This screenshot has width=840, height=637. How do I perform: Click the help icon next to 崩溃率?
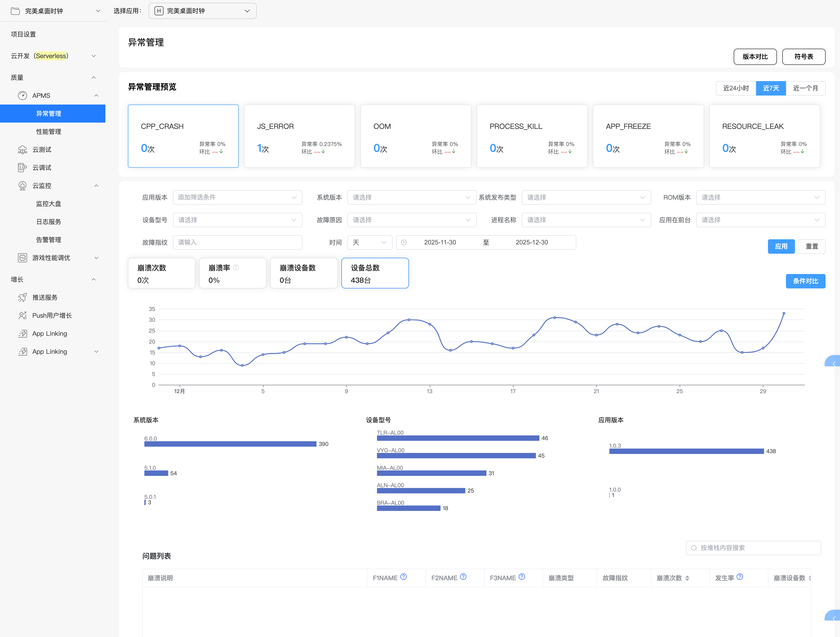[x=236, y=267]
